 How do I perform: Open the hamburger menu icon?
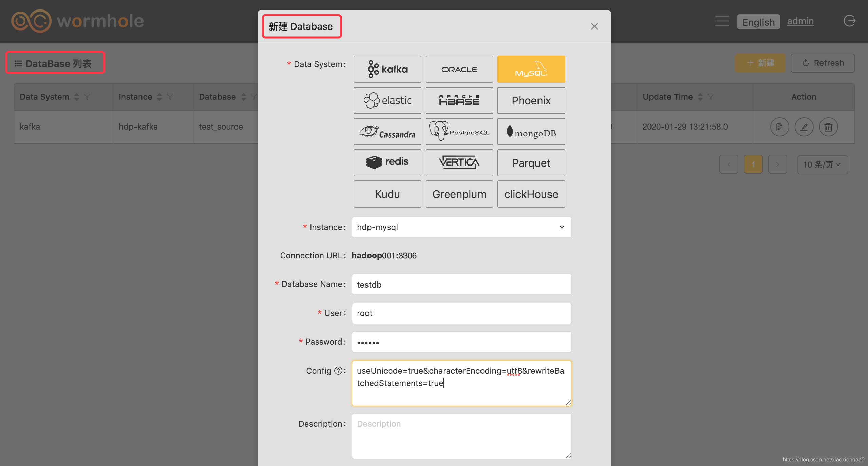(x=722, y=21)
